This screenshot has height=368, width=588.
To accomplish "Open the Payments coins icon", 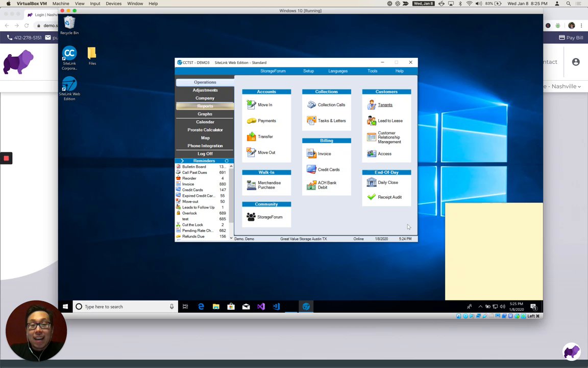I will (251, 121).
